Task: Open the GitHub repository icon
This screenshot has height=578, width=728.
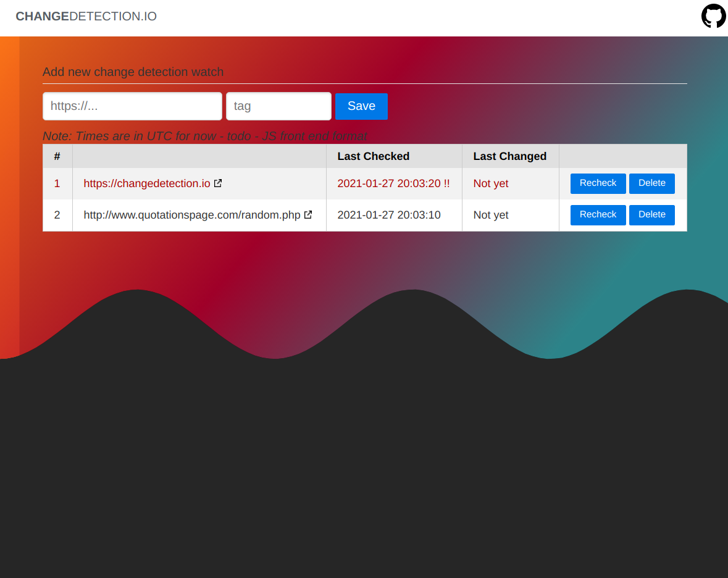Action: (713, 16)
